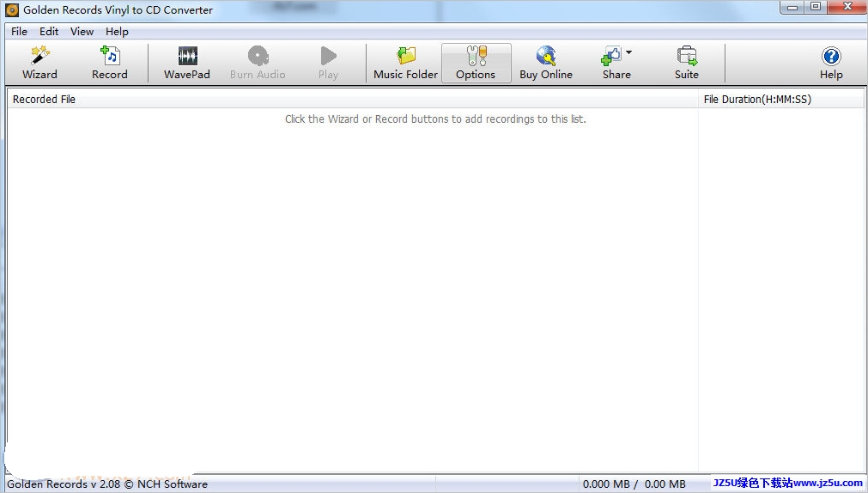This screenshot has width=868, height=493.
Task: Click the hint text about Wizard or Record buttons
Action: click(435, 119)
